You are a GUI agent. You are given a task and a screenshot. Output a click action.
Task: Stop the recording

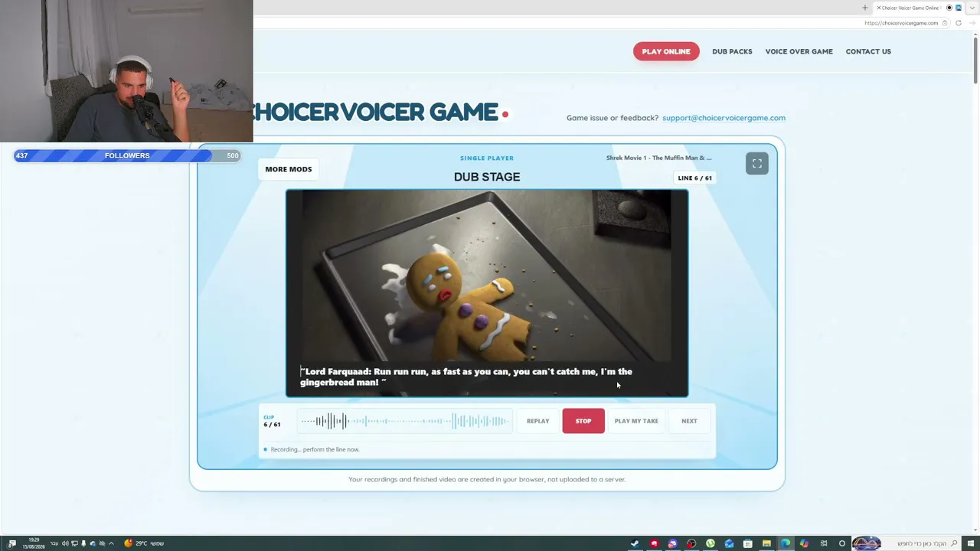(583, 421)
